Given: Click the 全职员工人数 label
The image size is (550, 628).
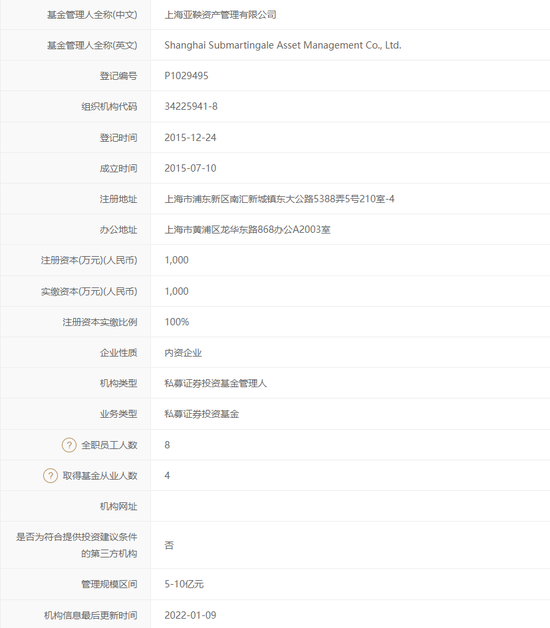Looking at the screenshot, I should click(109, 445).
